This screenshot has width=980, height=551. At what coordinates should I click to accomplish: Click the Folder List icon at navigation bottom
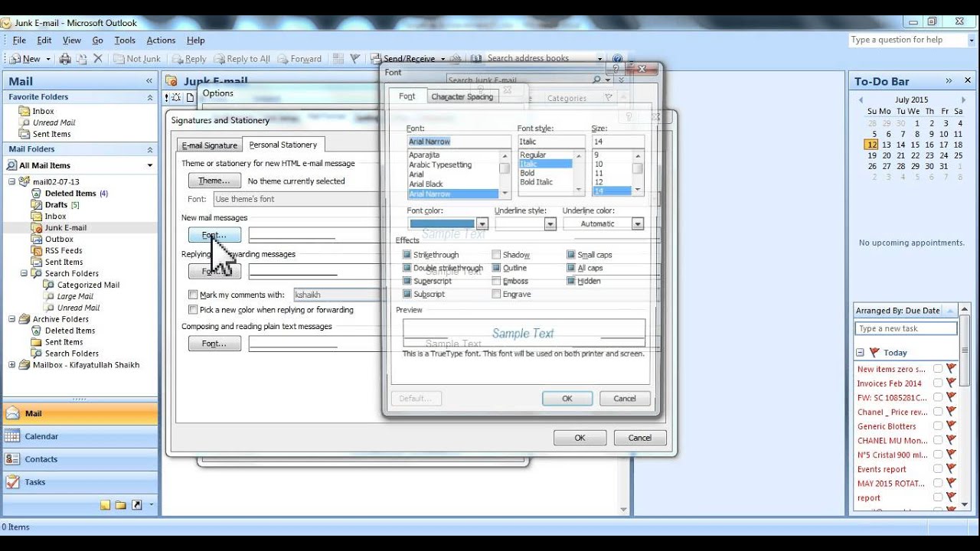[x=121, y=505]
